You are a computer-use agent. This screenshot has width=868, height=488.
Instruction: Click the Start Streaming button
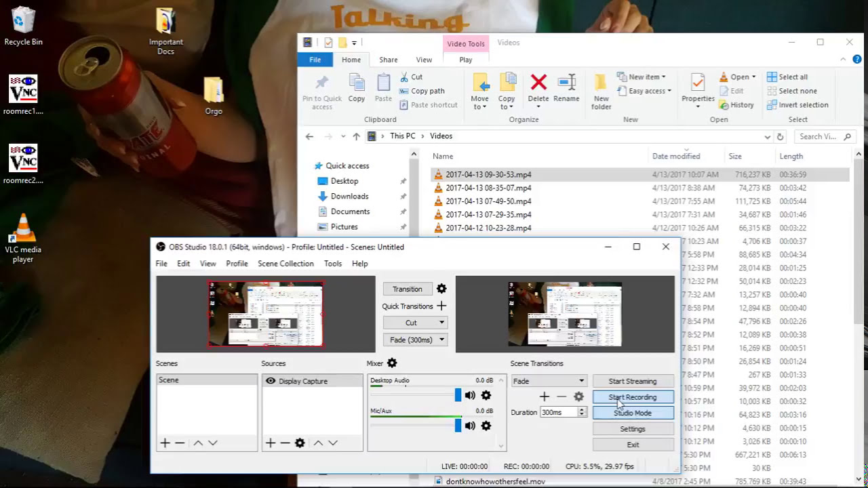pyautogui.click(x=633, y=381)
